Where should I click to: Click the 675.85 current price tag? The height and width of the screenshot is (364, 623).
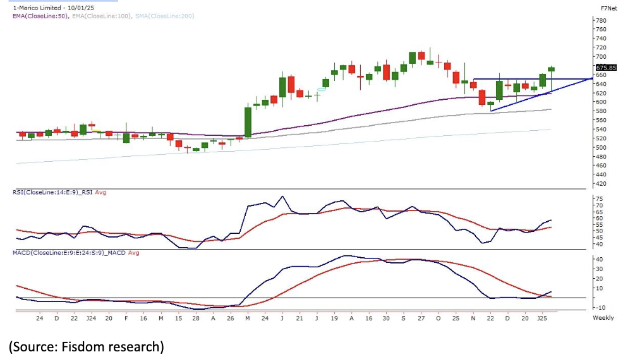click(606, 67)
